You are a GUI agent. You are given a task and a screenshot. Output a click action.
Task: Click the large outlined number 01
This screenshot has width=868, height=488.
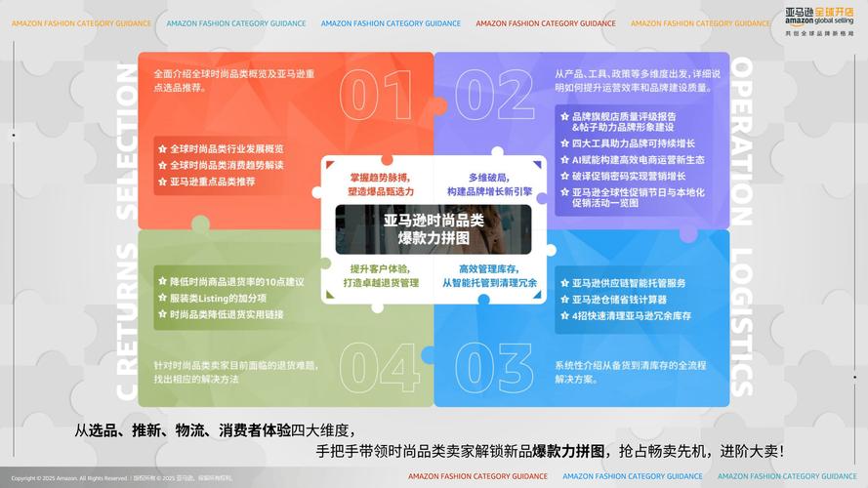click(377, 95)
